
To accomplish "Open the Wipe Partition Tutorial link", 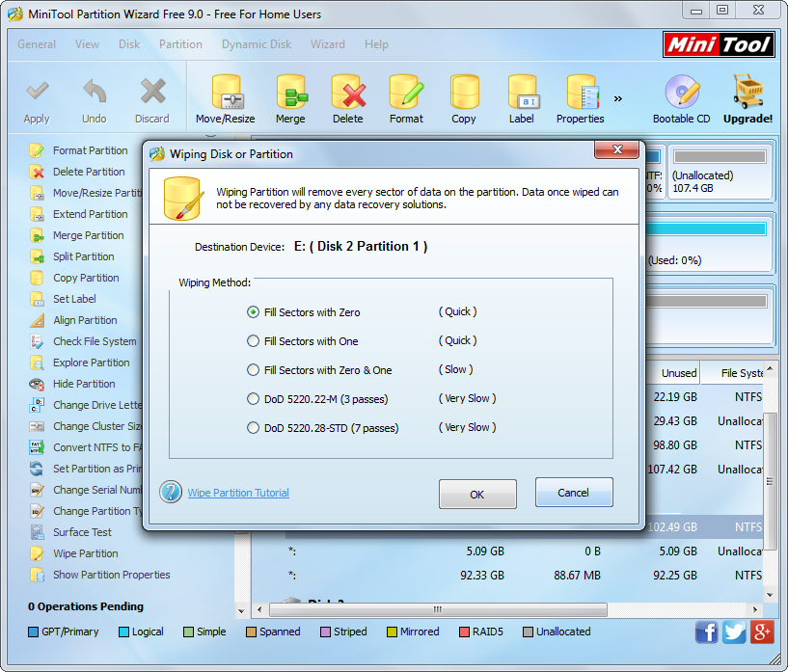I will (238, 493).
